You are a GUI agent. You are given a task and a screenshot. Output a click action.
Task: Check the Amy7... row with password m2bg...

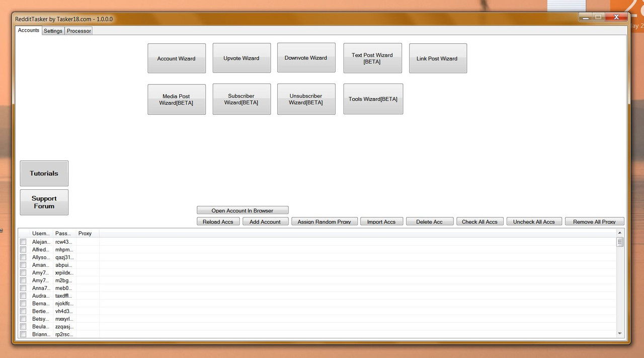[x=23, y=280]
